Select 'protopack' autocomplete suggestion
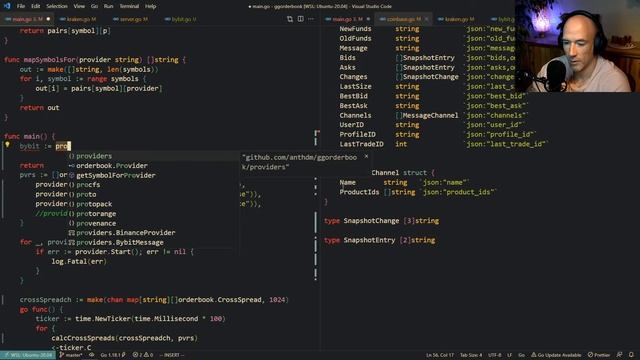640x360 pixels. (x=152, y=204)
